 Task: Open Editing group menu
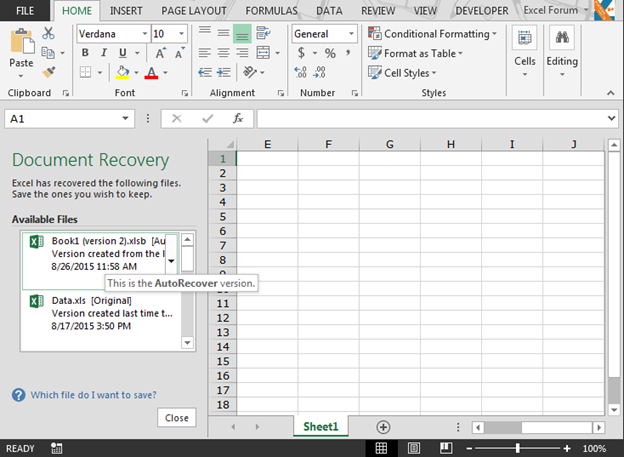point(562,52)
